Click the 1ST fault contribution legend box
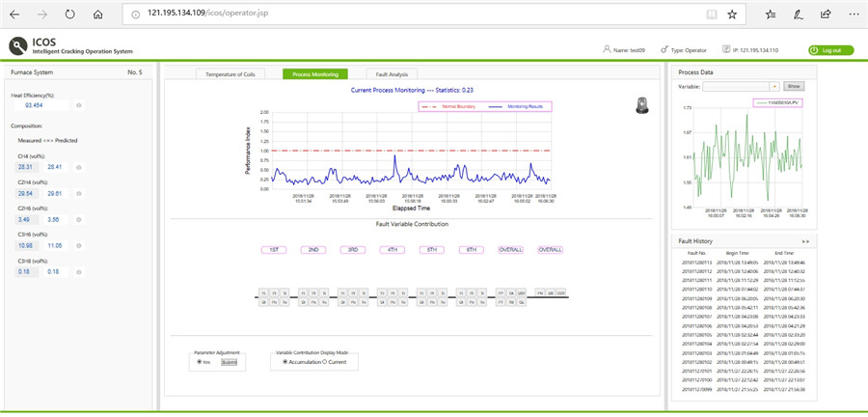 pyautogui.click(x=275, y=249)
